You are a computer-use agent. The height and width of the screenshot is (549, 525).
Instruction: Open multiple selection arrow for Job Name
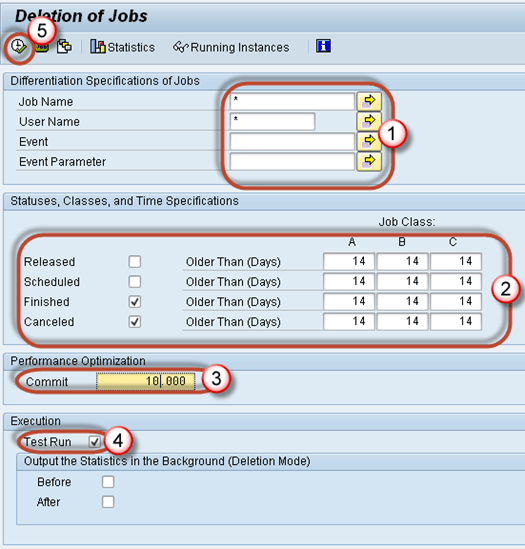369,102
